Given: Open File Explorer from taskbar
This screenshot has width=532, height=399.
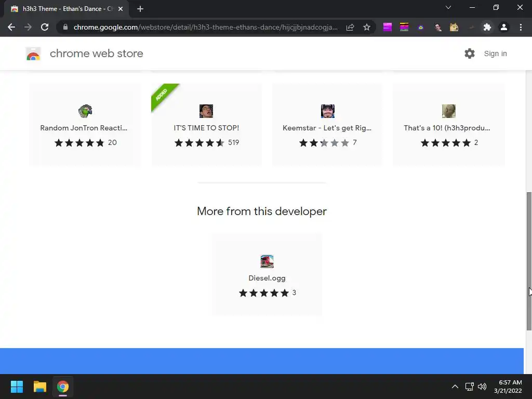Looking at the screenshot, I should [39, 387].
